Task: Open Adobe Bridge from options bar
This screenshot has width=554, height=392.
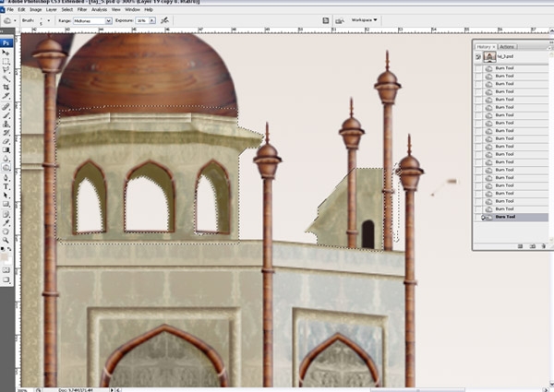Action: pyautogui.click(x=340, y=21)
